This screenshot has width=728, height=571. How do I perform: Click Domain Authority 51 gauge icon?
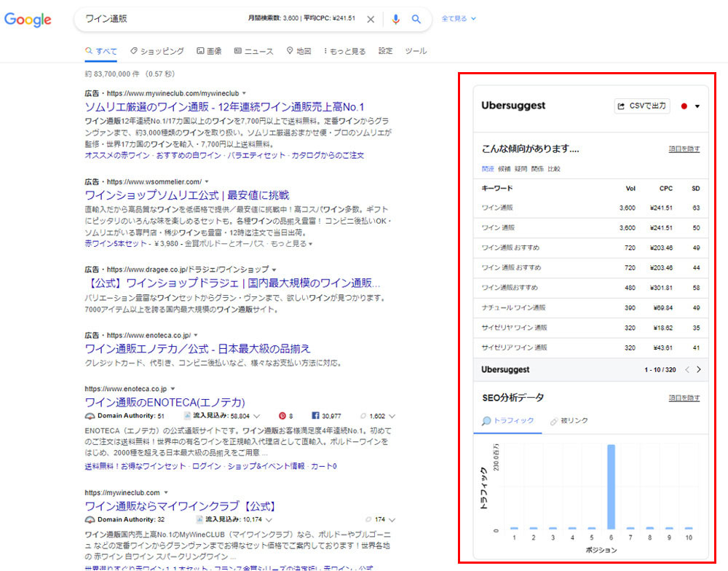90,416
